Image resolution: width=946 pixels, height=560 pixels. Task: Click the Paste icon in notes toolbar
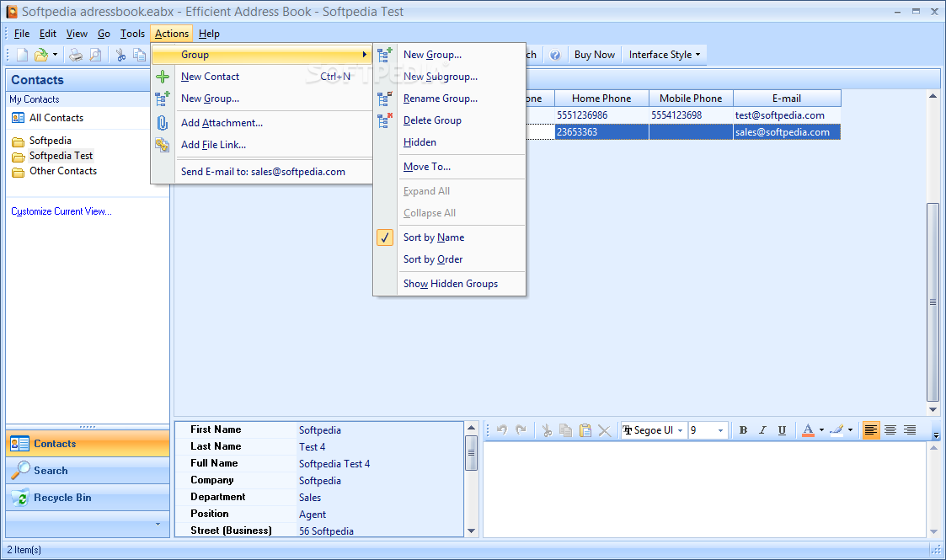[x=585, y=430]
